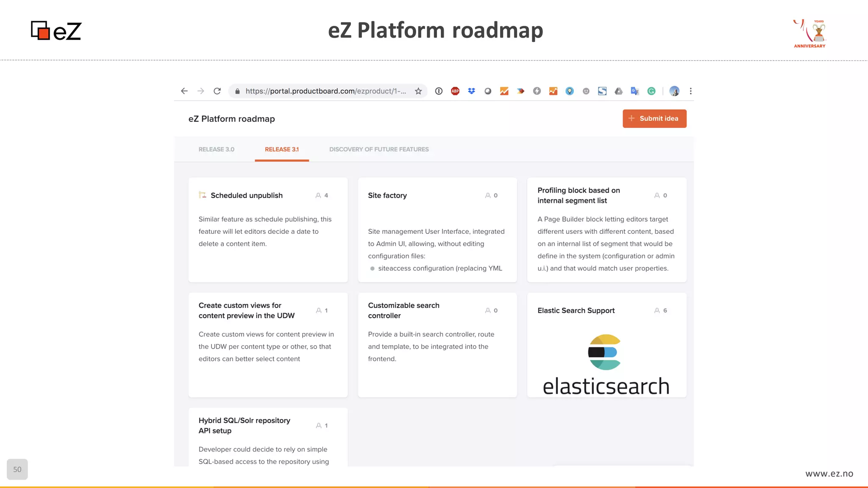Click the anniversary logo on the slide
Image resolution: width=868 pixels, height=488 pixels.
coord(810,33)
